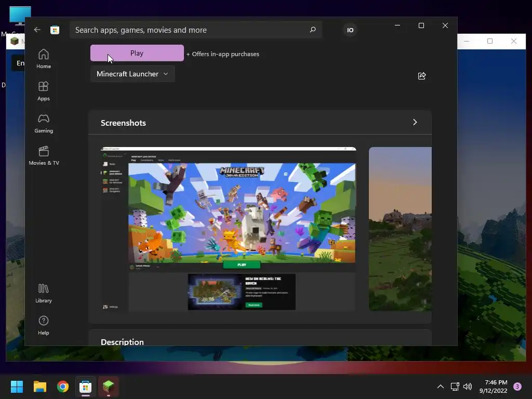Open notifications badge showing 3
The image size is (532, 399).
[517, 387]
